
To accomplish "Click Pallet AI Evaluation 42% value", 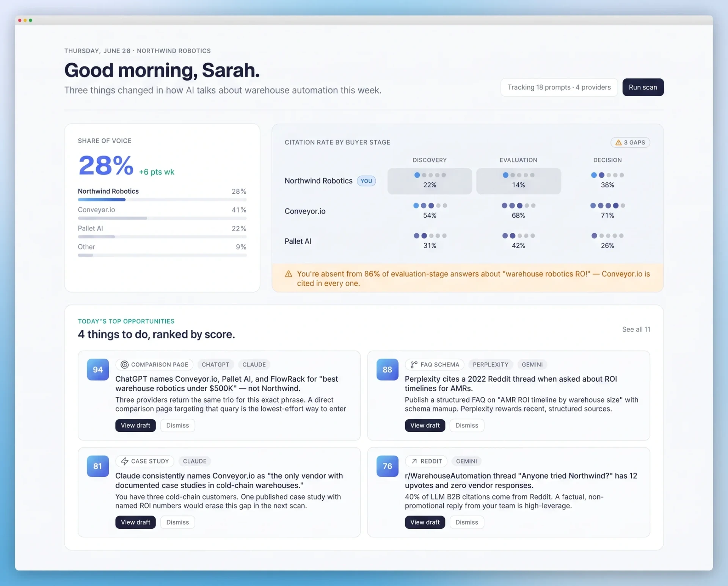I will click(x=518, y=246).
